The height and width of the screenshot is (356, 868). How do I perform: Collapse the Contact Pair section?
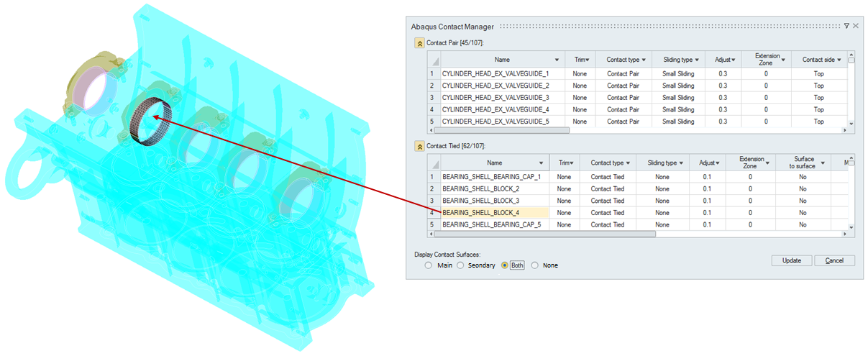[x=419, y=43]
